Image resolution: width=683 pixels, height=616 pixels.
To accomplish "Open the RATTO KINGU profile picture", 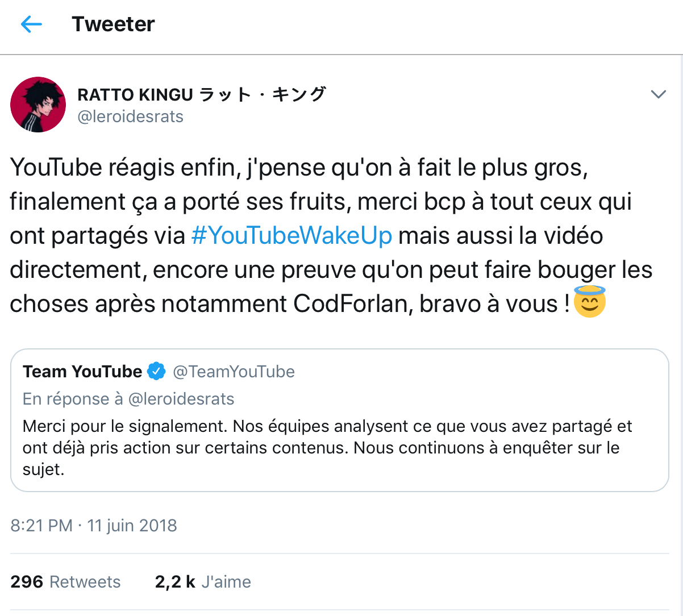I will pos(38,105).
